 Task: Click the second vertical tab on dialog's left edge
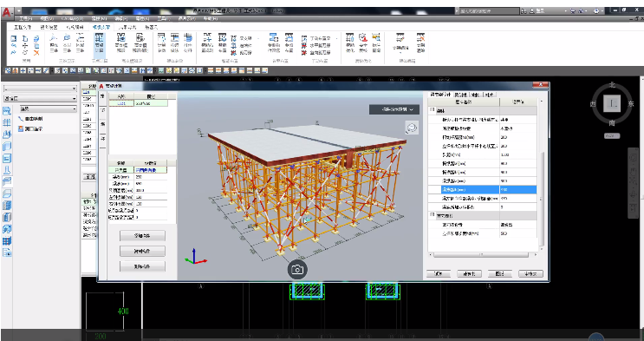[x=102, y=110]
